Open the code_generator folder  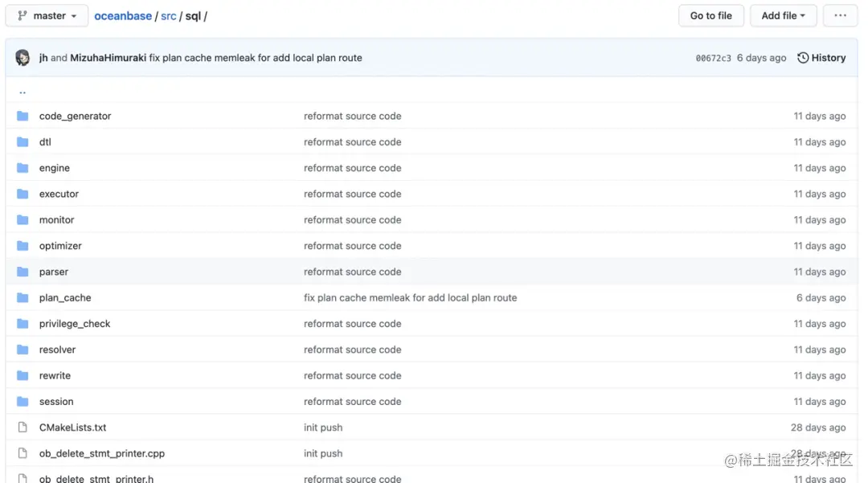76,116
